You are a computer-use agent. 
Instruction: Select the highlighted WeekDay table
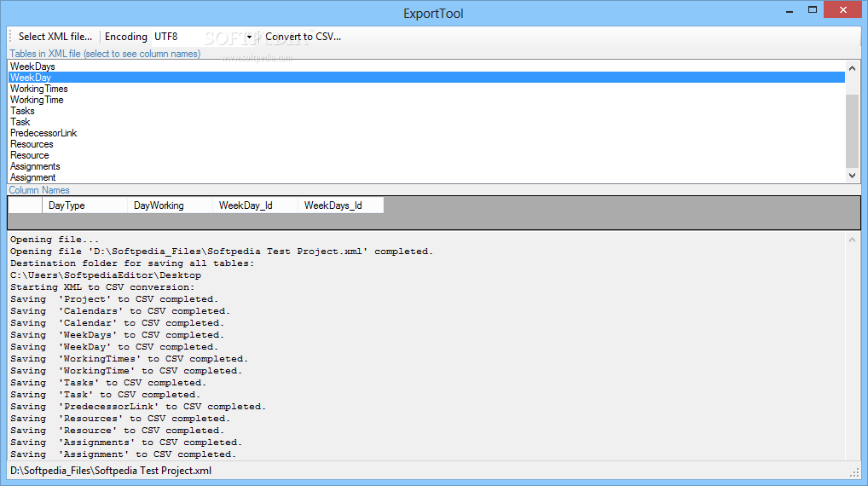click(x=426, y=78)
